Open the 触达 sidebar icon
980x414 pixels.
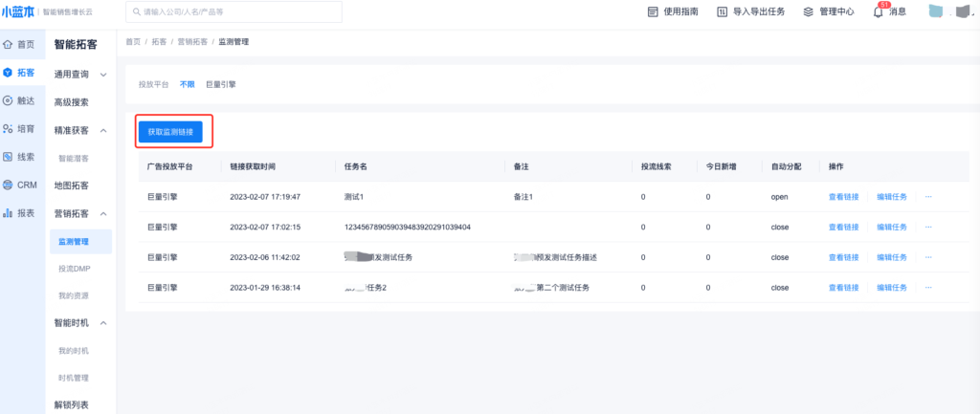tap(9, 100)
